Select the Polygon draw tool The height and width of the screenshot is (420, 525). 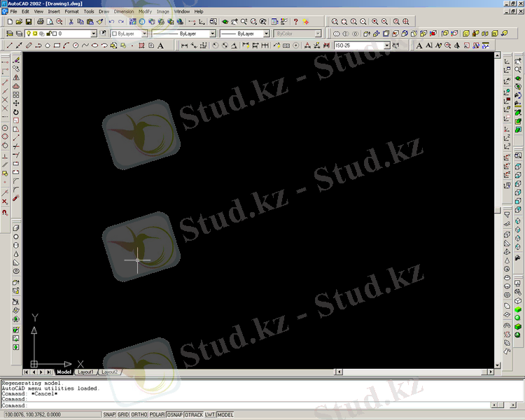click(48, 45)
